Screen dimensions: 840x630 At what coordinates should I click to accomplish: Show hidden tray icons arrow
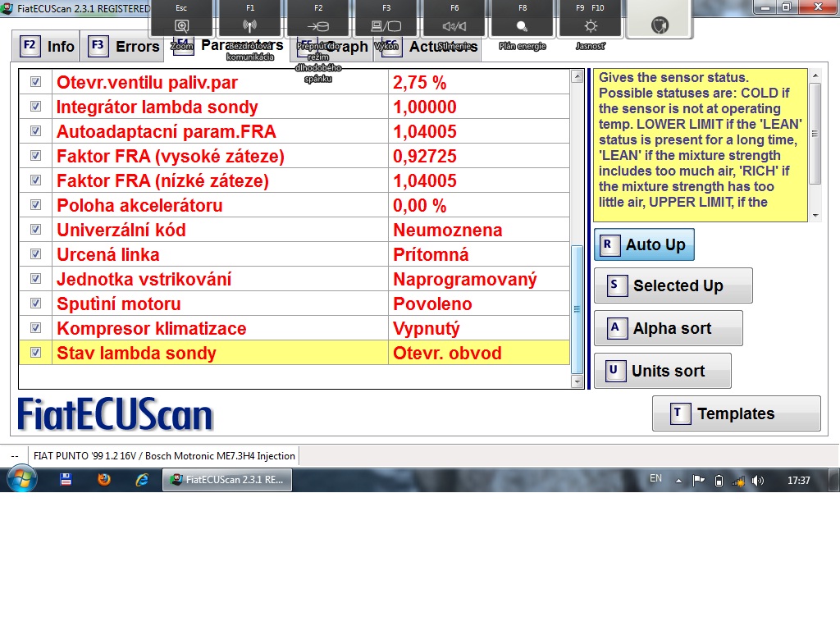(678, 481)
